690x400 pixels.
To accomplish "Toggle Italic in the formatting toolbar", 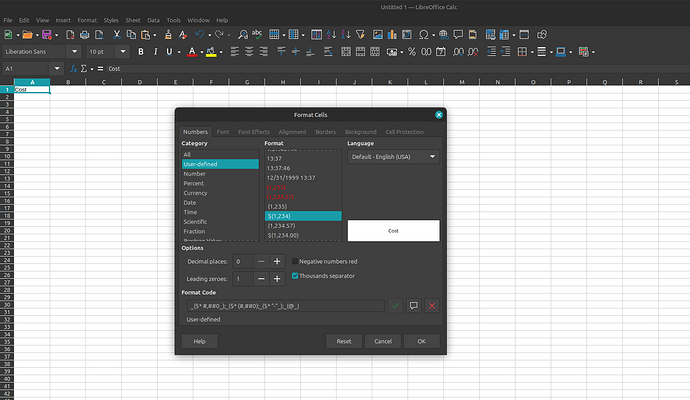I will (x=155, y=51).
